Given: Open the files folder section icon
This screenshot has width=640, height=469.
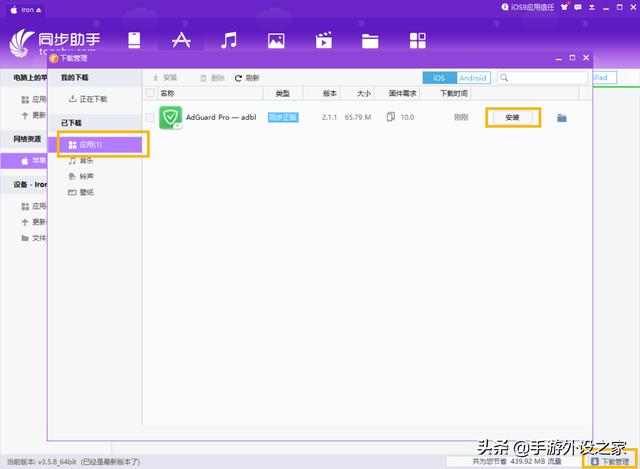Looking at the screenshot, I should point(370,41).
